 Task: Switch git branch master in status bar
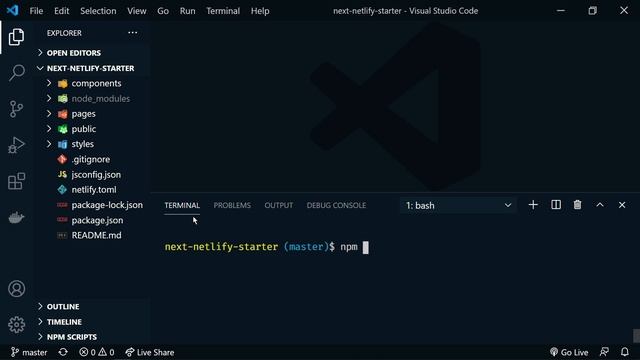click(x=29, y=352)
